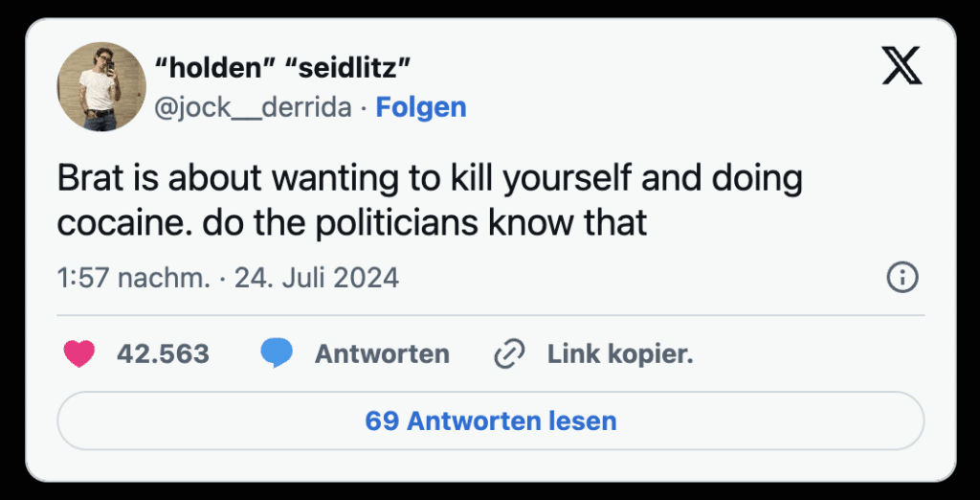Click the display name "holden" "seidlitz"

pos(283,68)
